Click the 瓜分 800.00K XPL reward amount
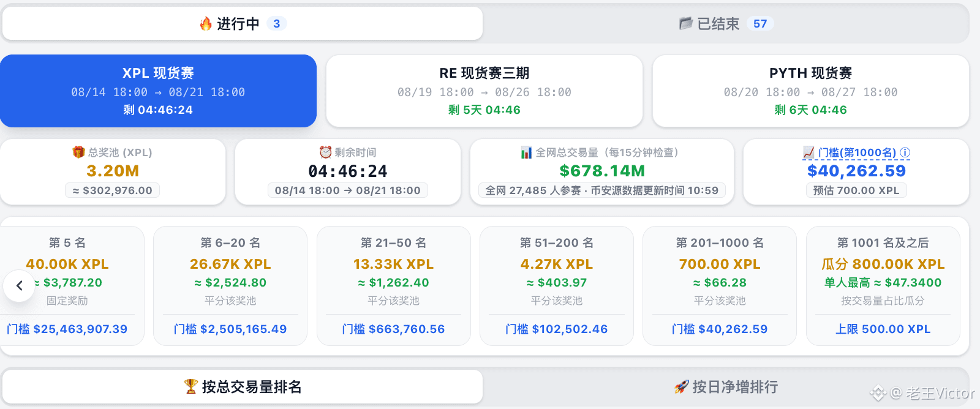 pyautogui.click(x=883, y=264)
